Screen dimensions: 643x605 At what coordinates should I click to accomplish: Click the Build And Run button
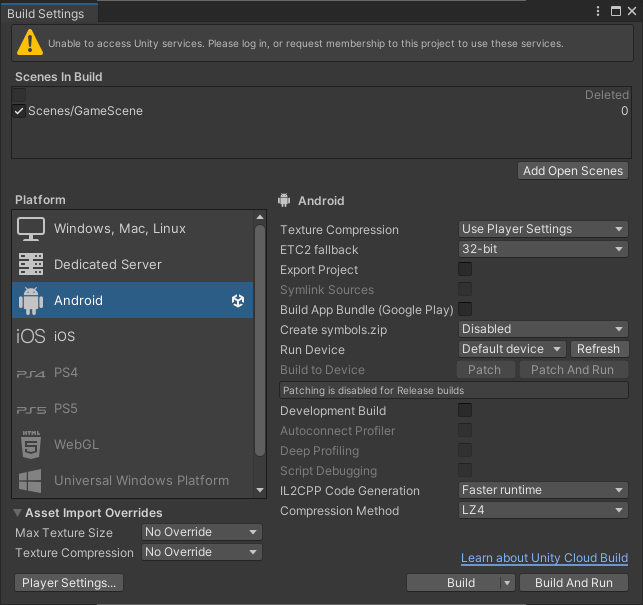(574, 583)
